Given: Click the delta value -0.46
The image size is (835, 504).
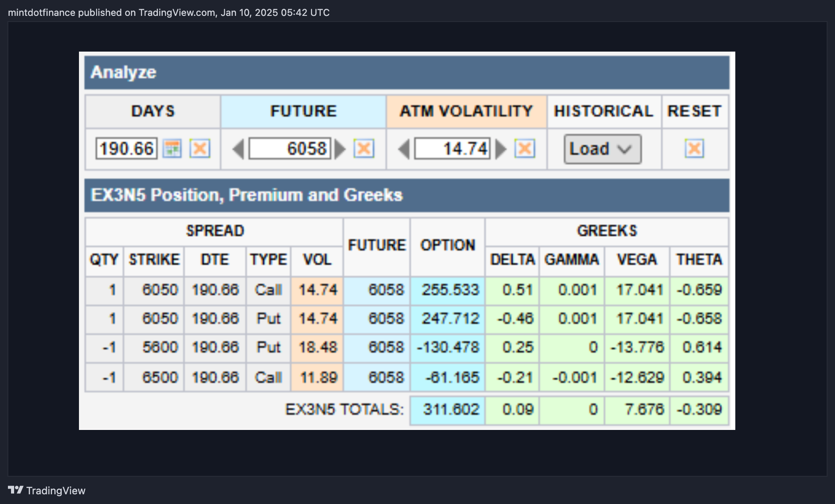Looking at the screenshot, I should [513, 319].
